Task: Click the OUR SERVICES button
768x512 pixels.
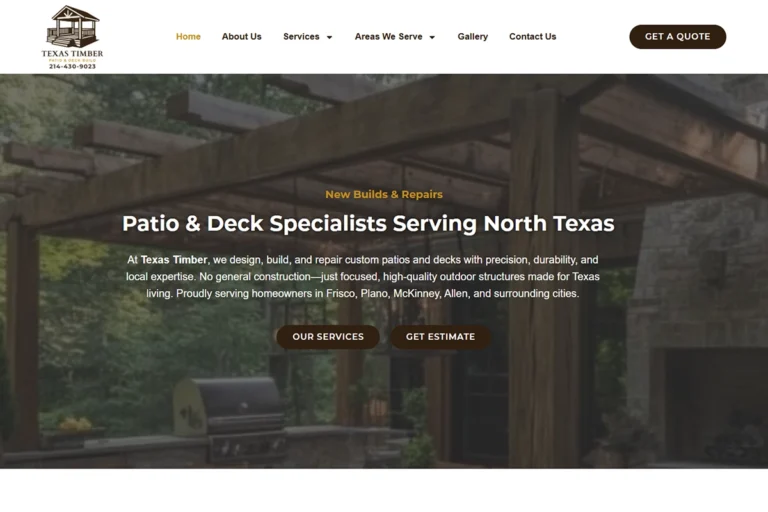Action: click(328, 337)
